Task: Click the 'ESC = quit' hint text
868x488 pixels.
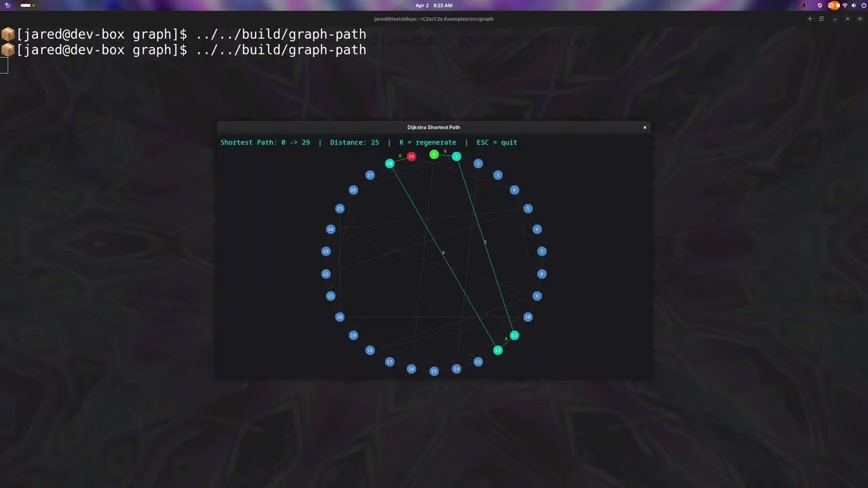Action: 497,142
